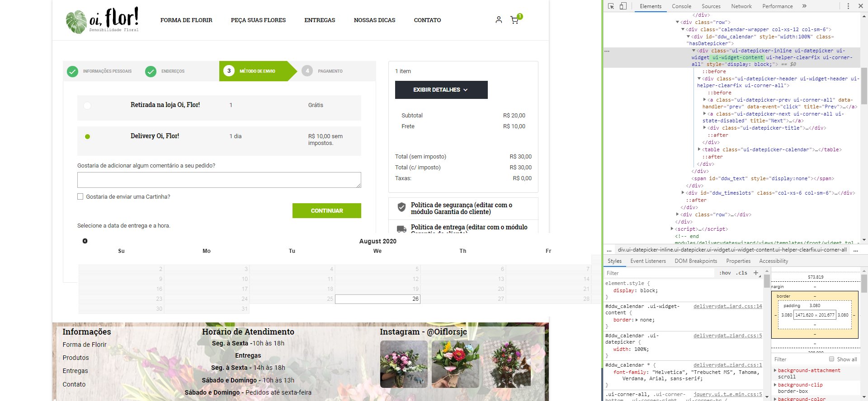Expand border shorthand property triangle
The height and width of the screenshot is (401, 868).
click(637, 320)
